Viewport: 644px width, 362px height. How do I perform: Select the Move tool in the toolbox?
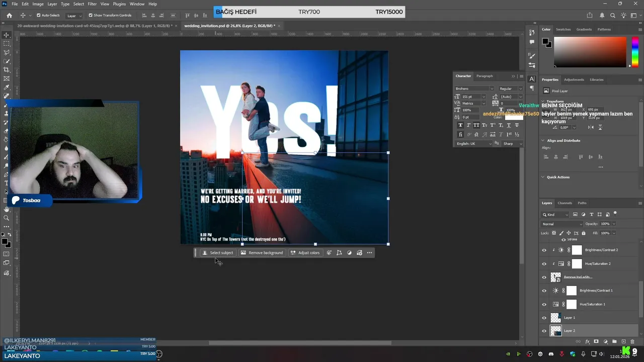tap(7, 35)
